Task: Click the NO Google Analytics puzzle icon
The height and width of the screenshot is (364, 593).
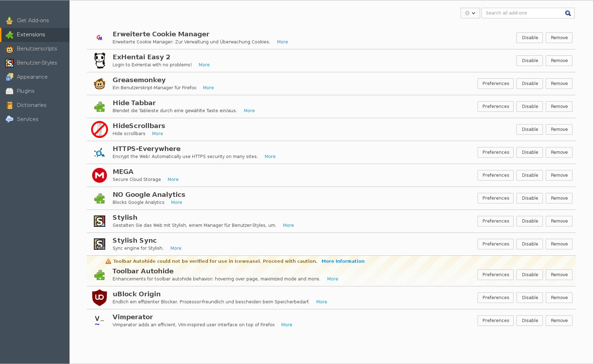Action: [100, 198]
